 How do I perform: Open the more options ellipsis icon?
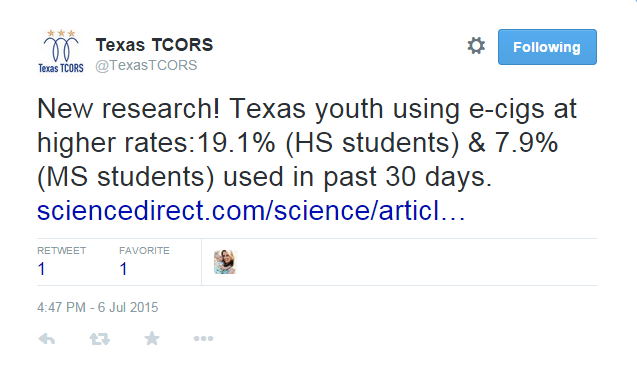(203, 338)
